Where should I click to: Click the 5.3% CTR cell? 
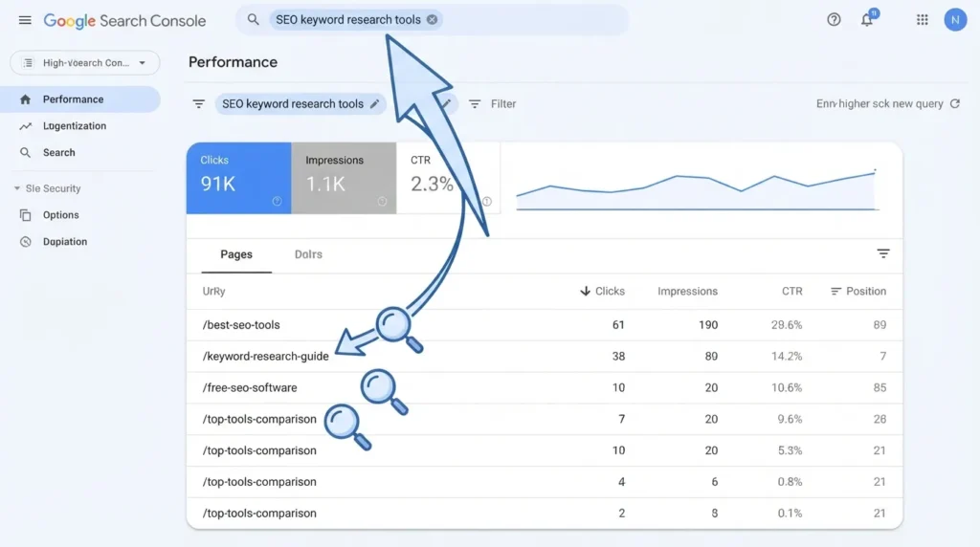click(x=790, y=450)
